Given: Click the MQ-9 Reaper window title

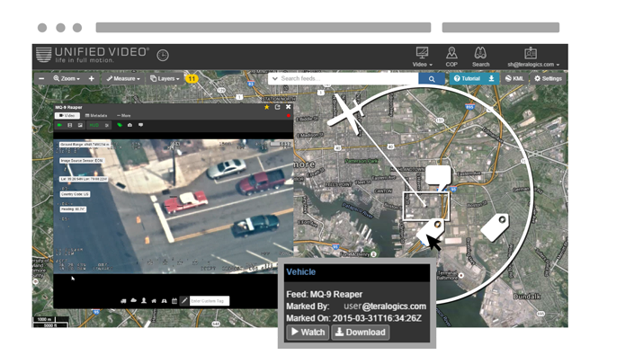Looking at the screenshot, I should click(69, 107).
